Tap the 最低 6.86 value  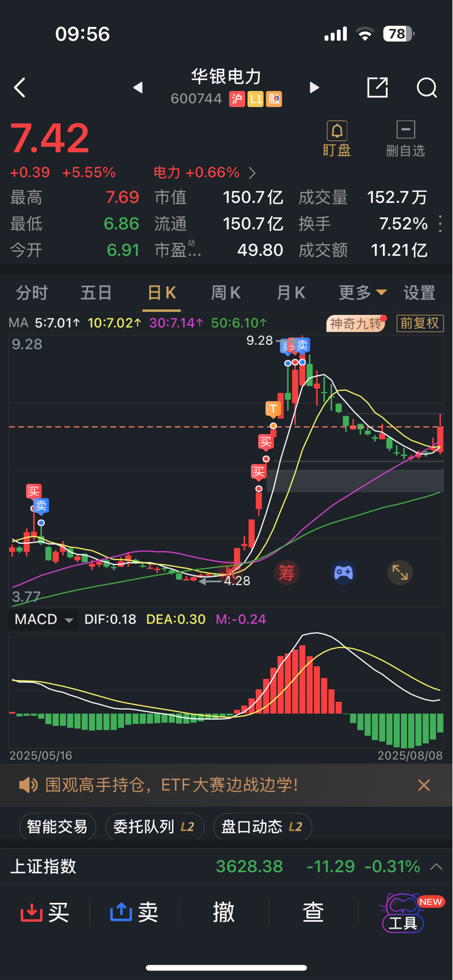point(121,224)
